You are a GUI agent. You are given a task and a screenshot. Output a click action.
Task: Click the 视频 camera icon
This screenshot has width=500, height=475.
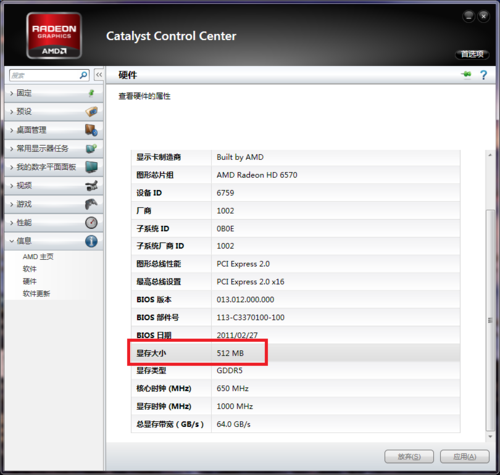tap(91, 186)
